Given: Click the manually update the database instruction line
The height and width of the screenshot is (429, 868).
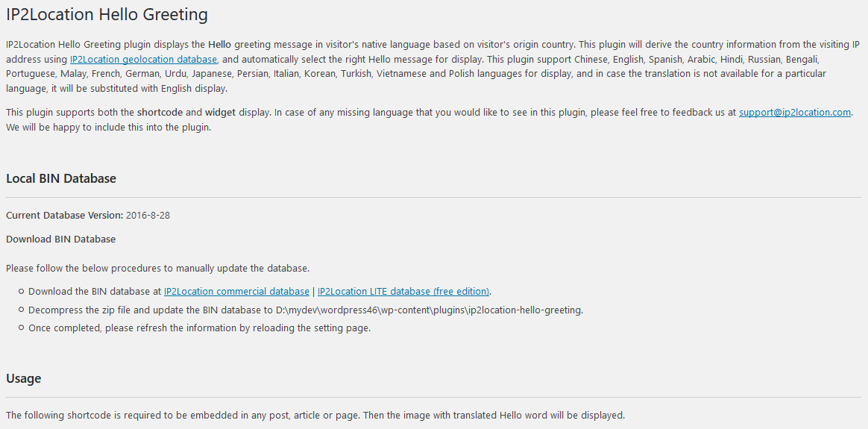Looking at the screenshot, I should click(x=158, y=269).
